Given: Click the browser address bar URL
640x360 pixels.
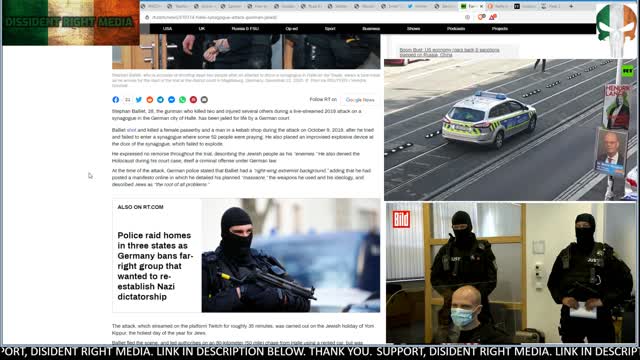Looking at the screenshot, I should [x=214, y=18].
